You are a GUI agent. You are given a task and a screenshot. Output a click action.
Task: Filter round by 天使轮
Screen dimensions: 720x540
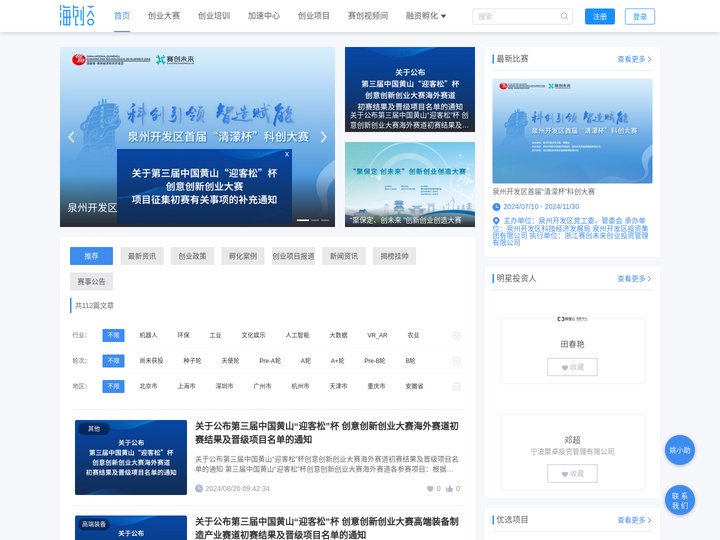click(231, 361)
